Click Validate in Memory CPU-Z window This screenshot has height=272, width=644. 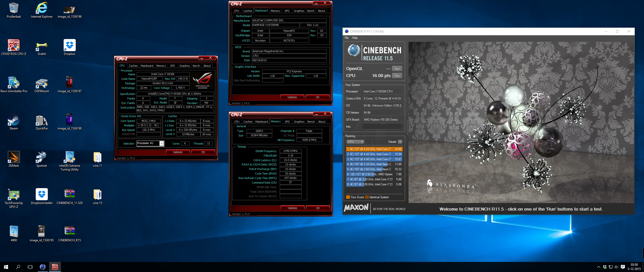tap(292, 208)
